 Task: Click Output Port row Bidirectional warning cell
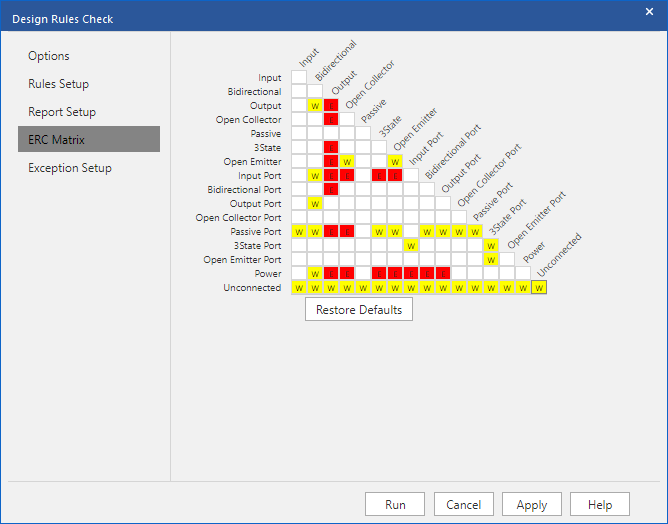(315, 204)
